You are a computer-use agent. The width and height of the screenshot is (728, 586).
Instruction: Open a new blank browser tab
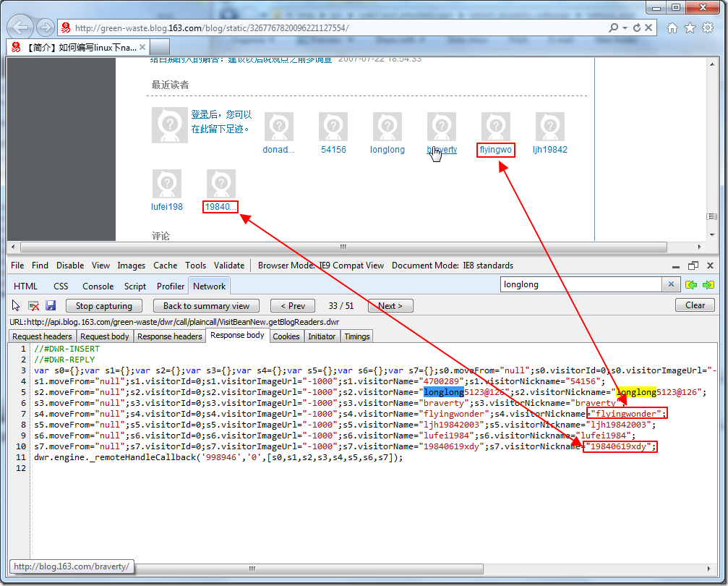pyautogui.click(x=160, y=47)
